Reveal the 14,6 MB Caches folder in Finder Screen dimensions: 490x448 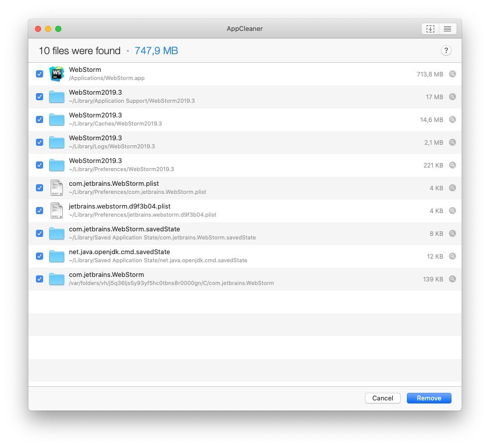452,119
